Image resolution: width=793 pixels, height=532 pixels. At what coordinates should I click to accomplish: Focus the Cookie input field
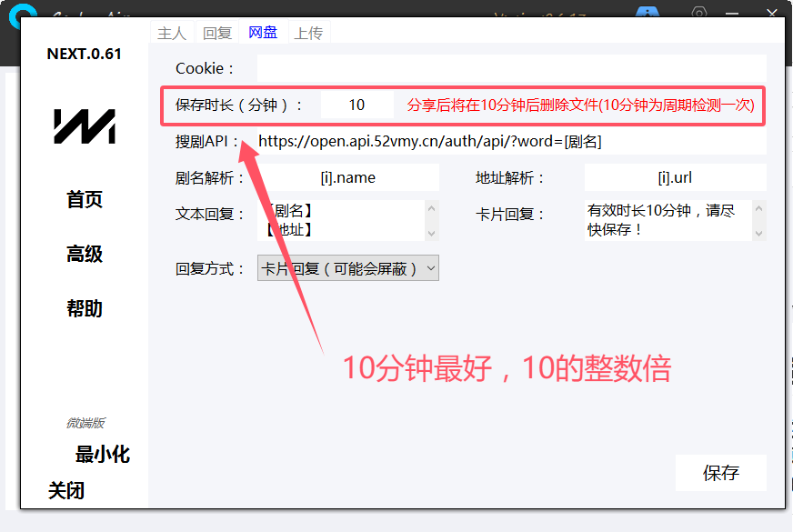pos(511,68)
